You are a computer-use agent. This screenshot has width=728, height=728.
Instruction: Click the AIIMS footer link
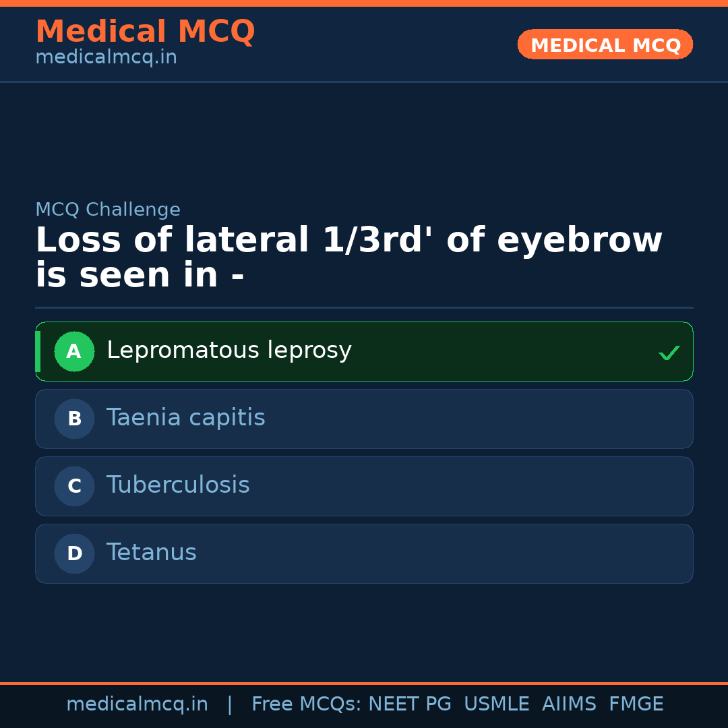coord(570,704)
